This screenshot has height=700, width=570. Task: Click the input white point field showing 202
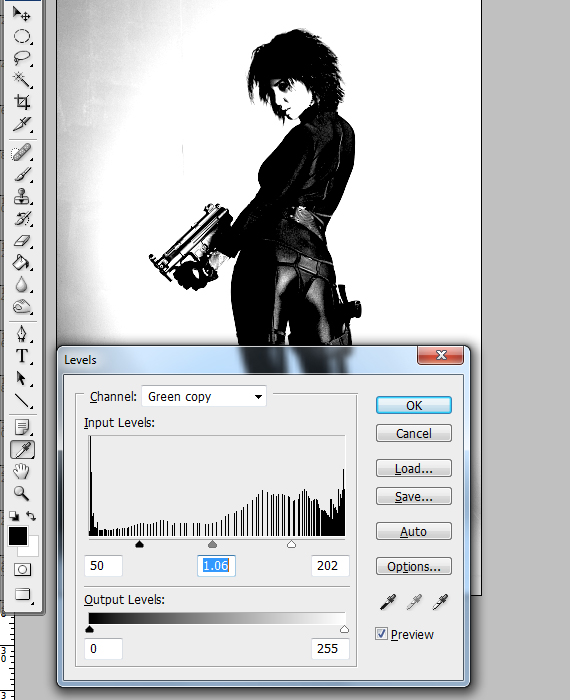(330, 566)
